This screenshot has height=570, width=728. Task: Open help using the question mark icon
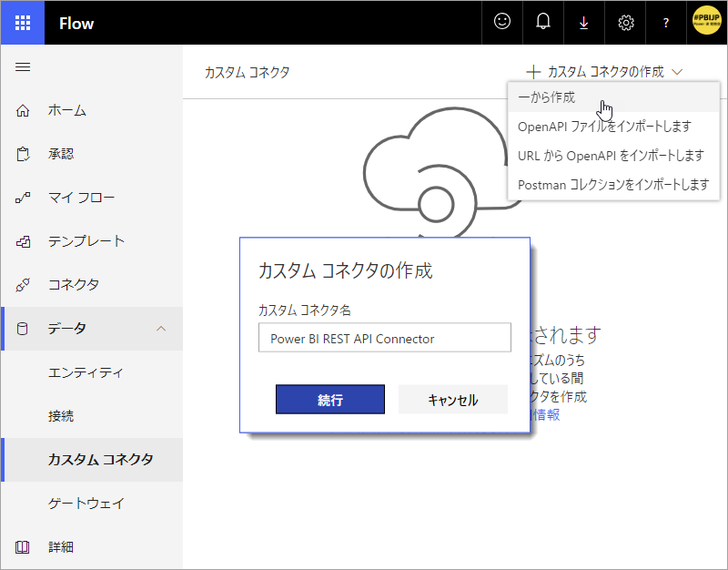click(665, 22)
